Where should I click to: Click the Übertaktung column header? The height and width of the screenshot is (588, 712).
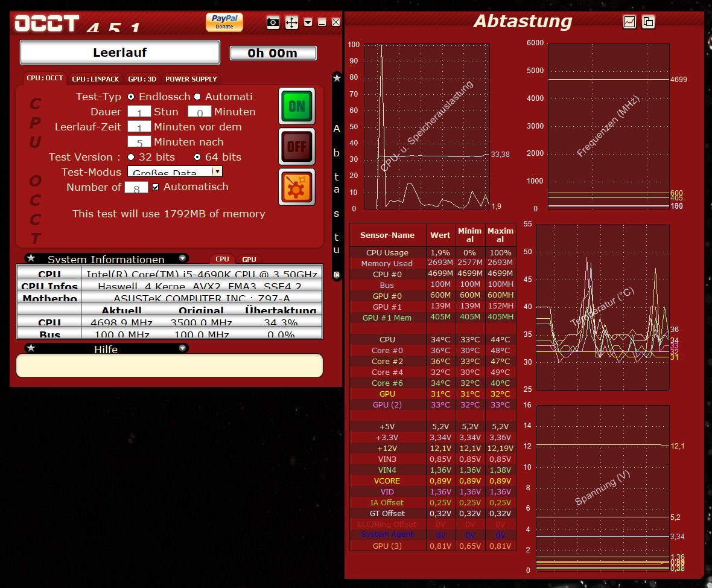click(281, 310)
